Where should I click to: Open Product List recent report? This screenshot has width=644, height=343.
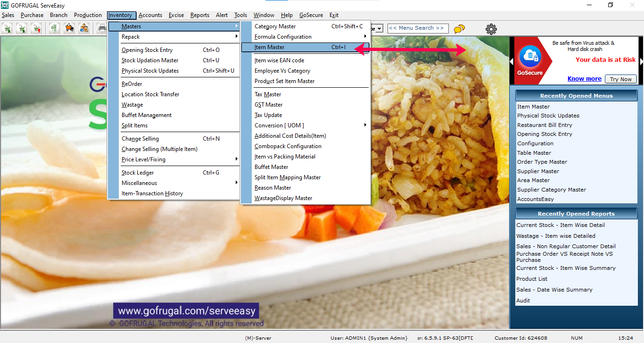pyautogui.click(x=532, y=279)
